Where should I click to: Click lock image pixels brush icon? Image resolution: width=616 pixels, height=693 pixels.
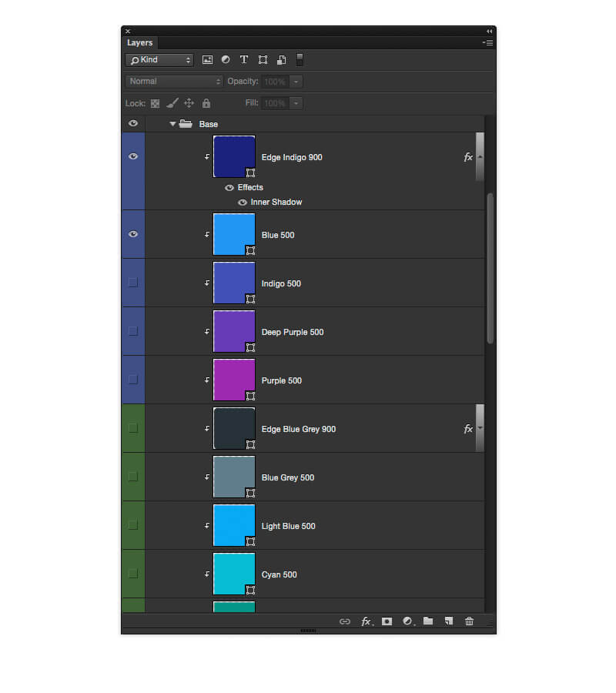(172, 103)
